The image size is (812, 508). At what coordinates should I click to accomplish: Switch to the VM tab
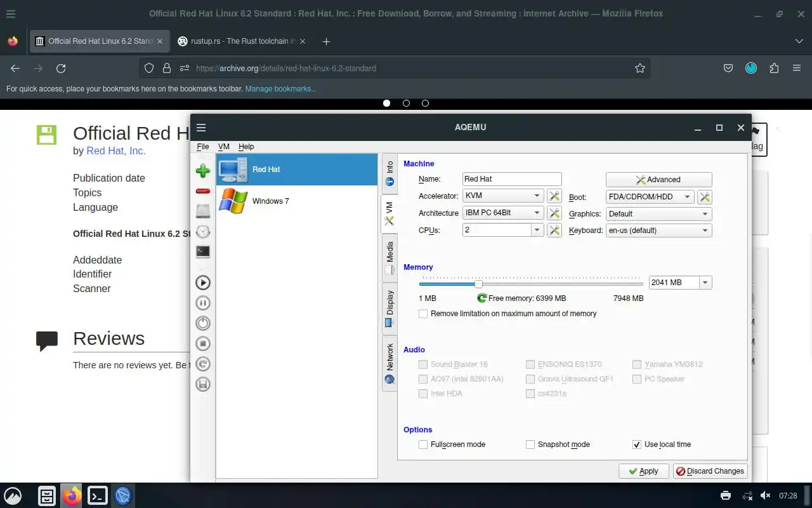pos(389,213)
